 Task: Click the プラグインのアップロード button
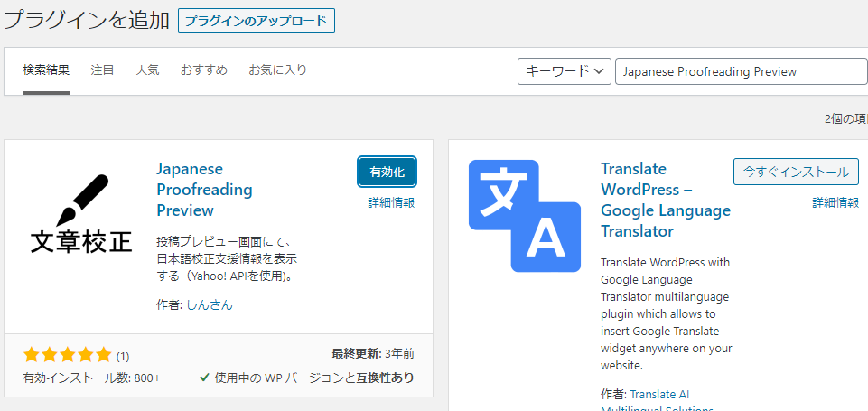[x=257, y=21]
